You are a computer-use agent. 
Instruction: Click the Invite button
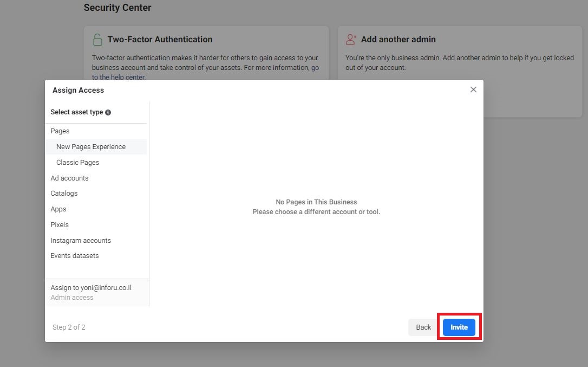click(459, 327)
